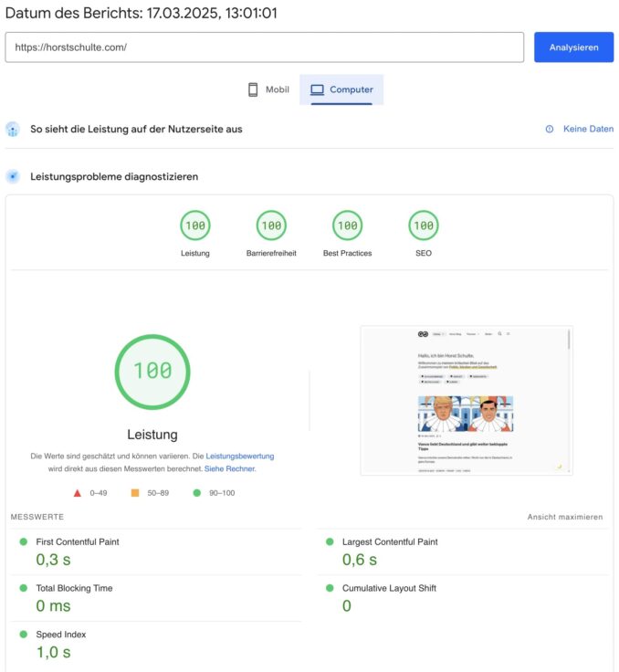Viewport: 619px width, 672px height.
Task: Click the 0,3 s First Contentful Paint value
Action: [53, 560]
